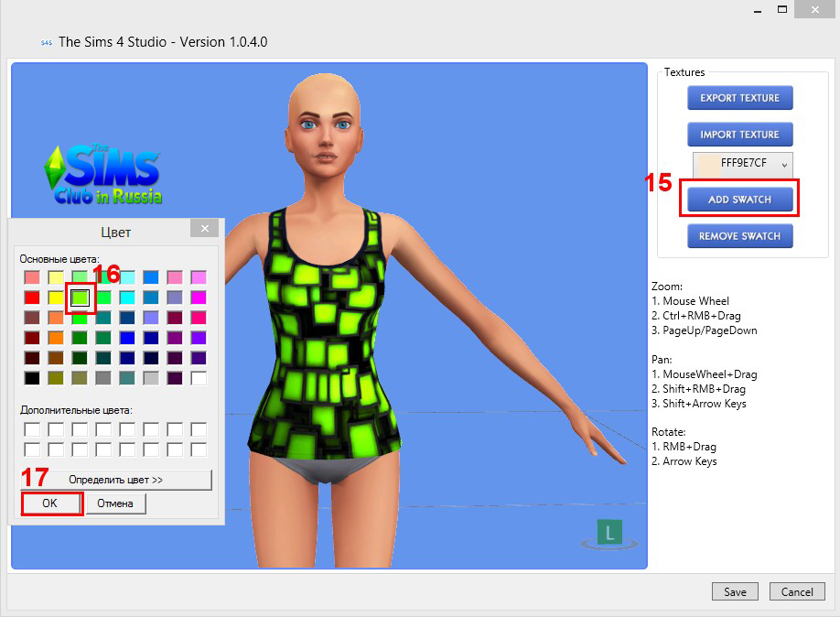Select the white basic color swatch
Image resolution: width=840 pixels, height=617 pixels.
click(x=199, y=377)
